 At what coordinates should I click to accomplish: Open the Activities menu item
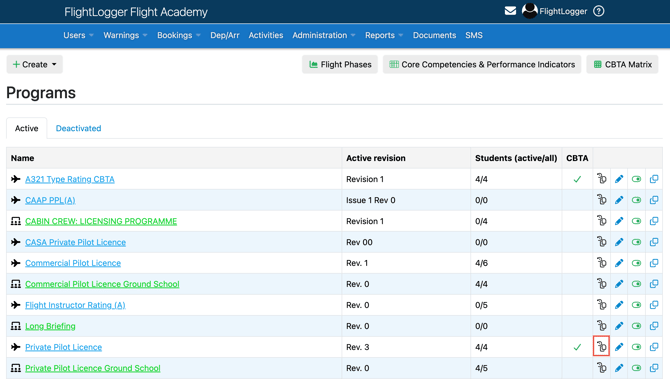[266, 35]
